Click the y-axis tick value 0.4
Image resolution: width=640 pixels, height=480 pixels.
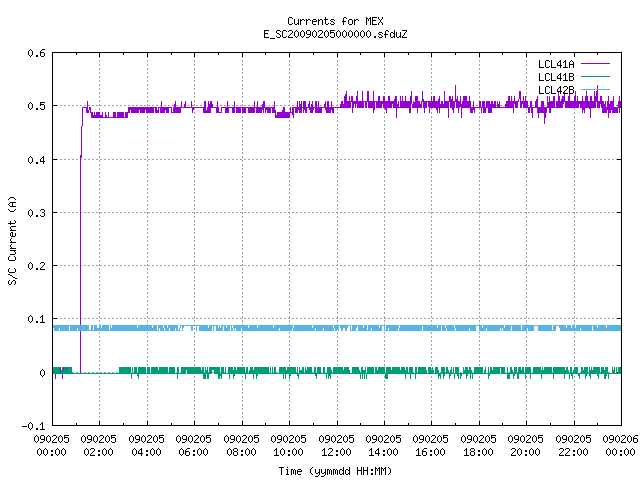(x=36, y=160)
